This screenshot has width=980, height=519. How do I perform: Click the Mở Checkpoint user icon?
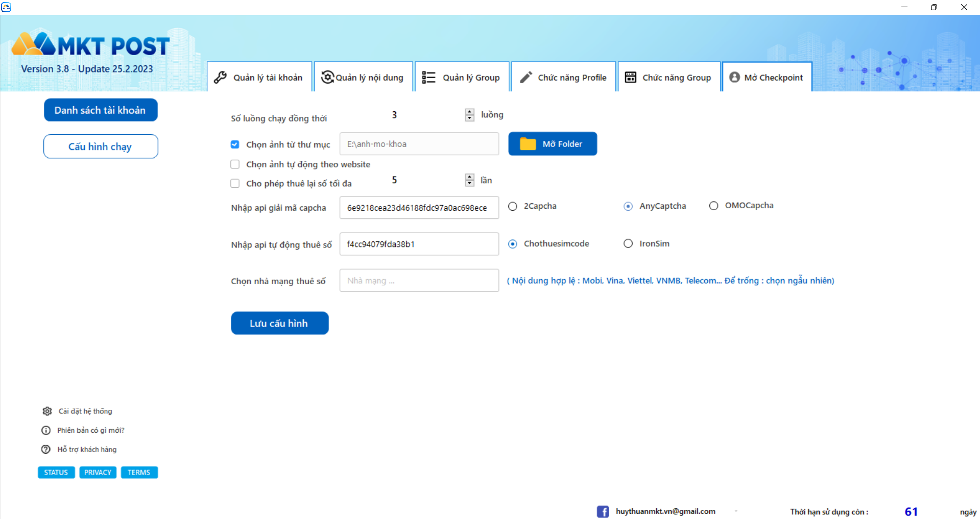coord(734,78)
